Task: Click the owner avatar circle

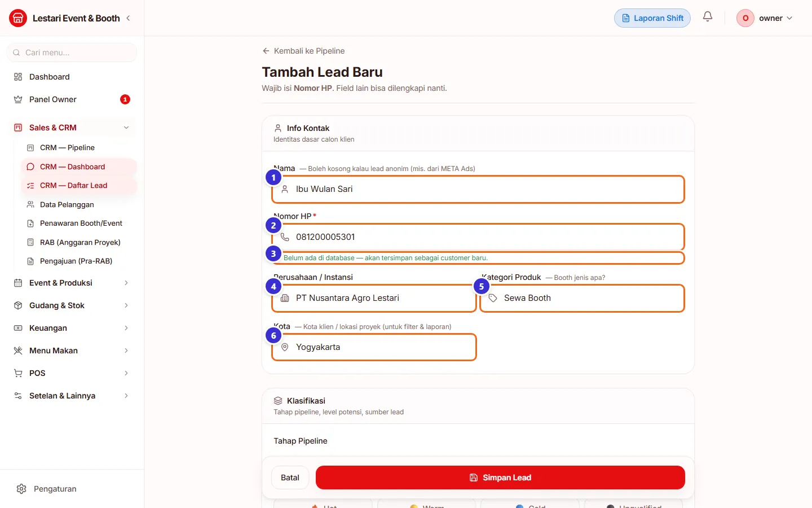Action: pyautogui.click(x=745, y=18)
